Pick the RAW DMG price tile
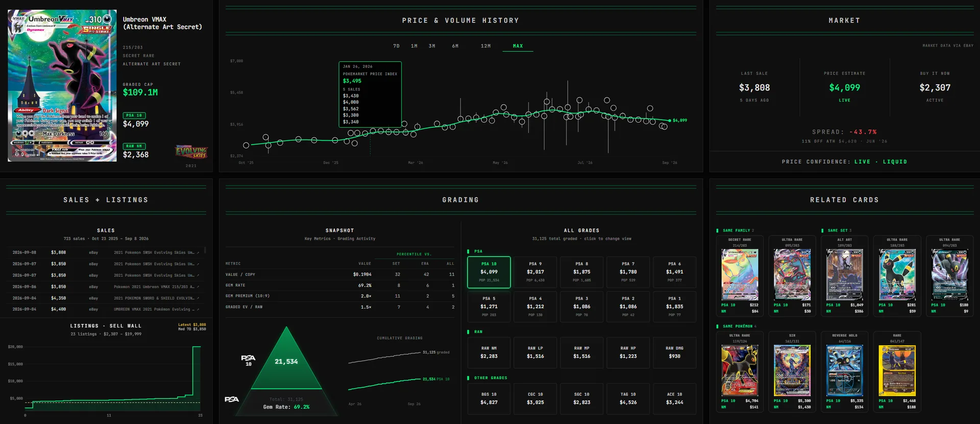This screenshot has width=980, height=424. (x=675, y=352)
